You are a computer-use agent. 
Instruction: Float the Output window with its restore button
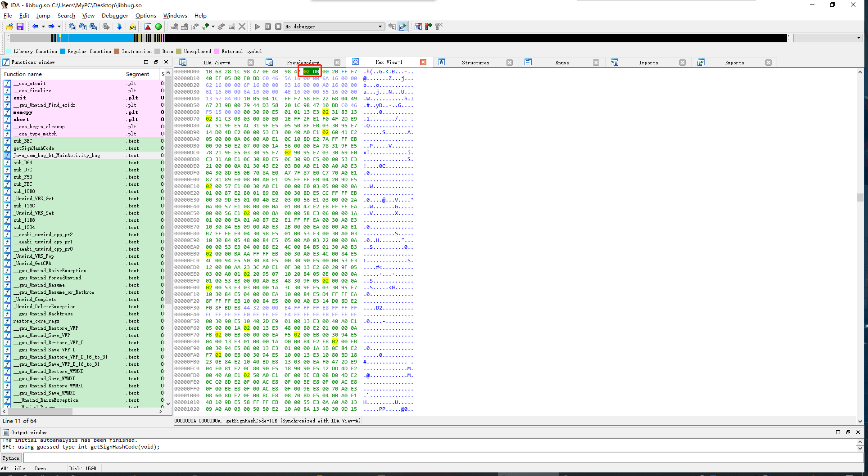click(848, 432)
